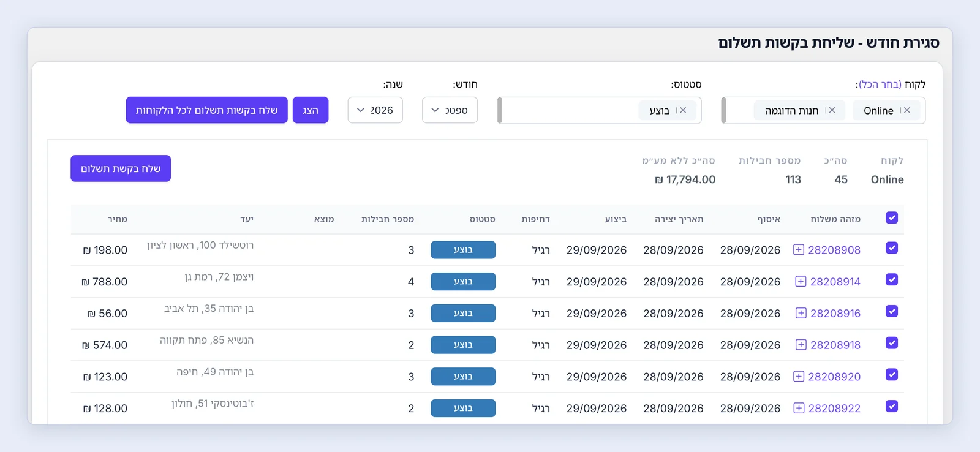Expand details of shipment 28208916
Screen dimensions: 980x452
[x=801, y=313]
